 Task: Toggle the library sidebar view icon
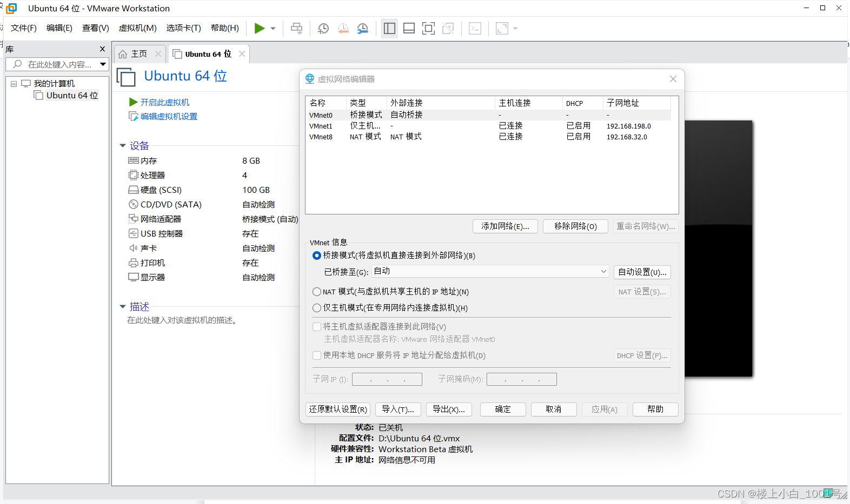point(389,28)
